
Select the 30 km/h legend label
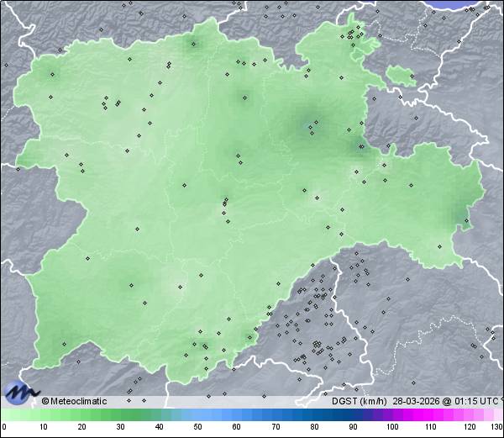coord(120,427)
